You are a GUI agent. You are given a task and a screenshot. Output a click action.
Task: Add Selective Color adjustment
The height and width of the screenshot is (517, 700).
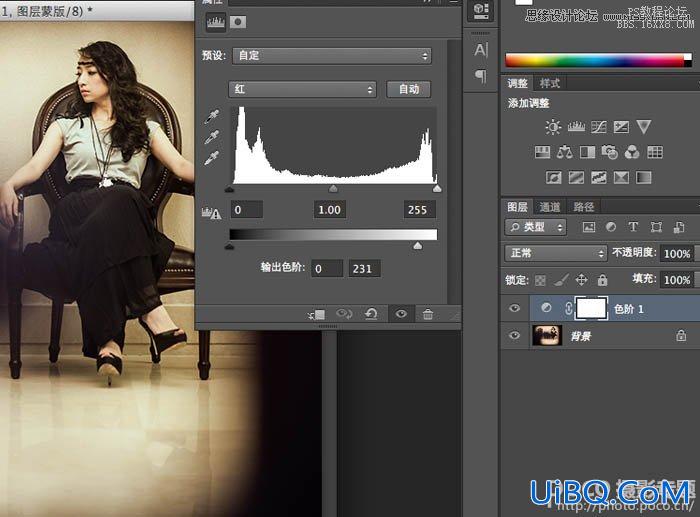pyautogui.click(x=621, y=178)
